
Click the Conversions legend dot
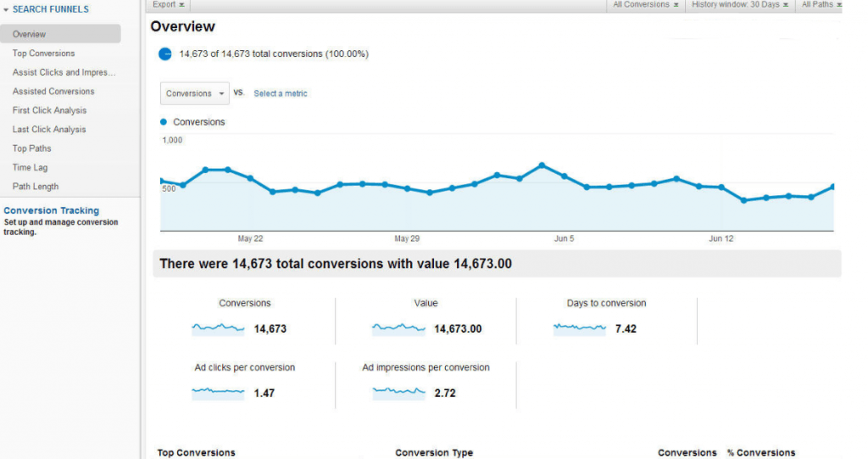(x=164, y=122)
